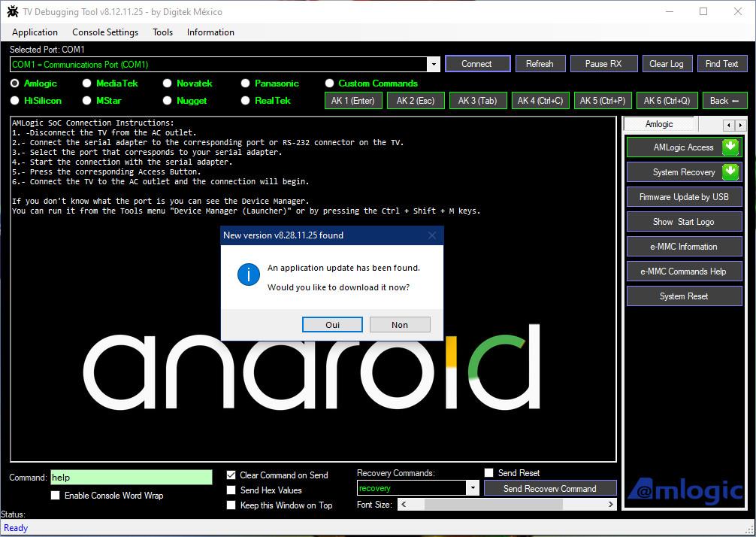Open the Console Settings menu

[x=105, y=32]
